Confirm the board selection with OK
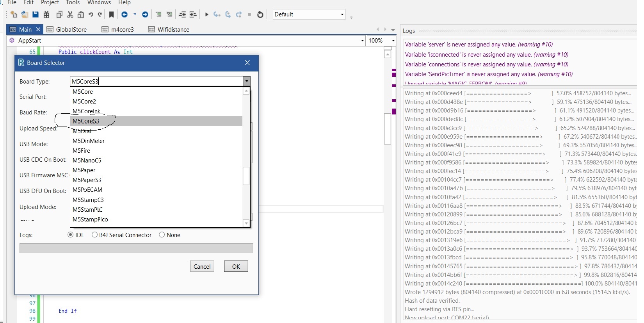 point(236,266)
